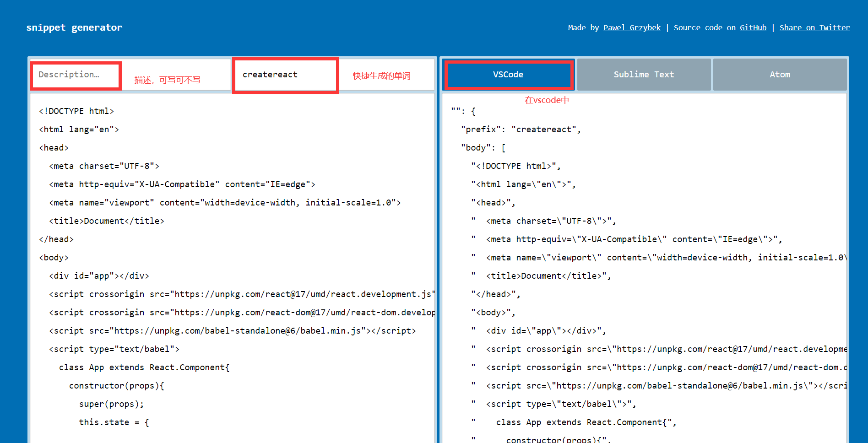This screenshot has width=868, height=443.
Task: Click the "<body>" line in output panel
Action: (x=493, y=313)
